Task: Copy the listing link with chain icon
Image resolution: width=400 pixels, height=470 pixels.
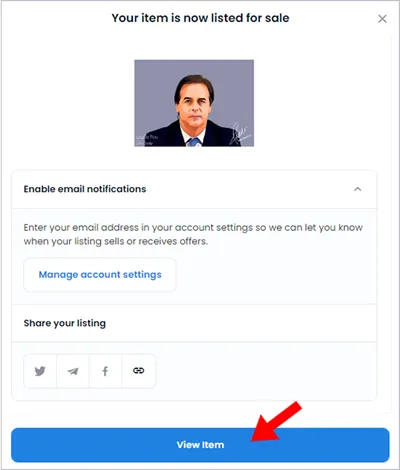Action: pos(138,371)
